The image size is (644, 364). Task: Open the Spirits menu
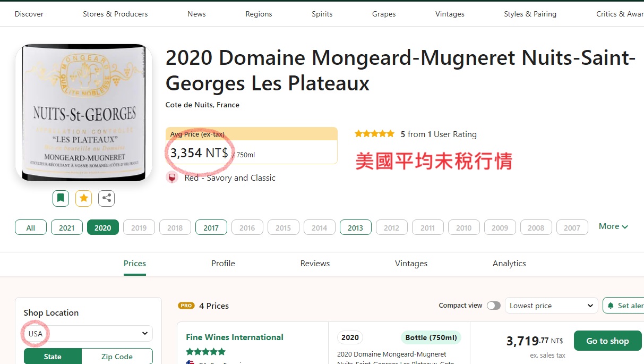(322, 14)
